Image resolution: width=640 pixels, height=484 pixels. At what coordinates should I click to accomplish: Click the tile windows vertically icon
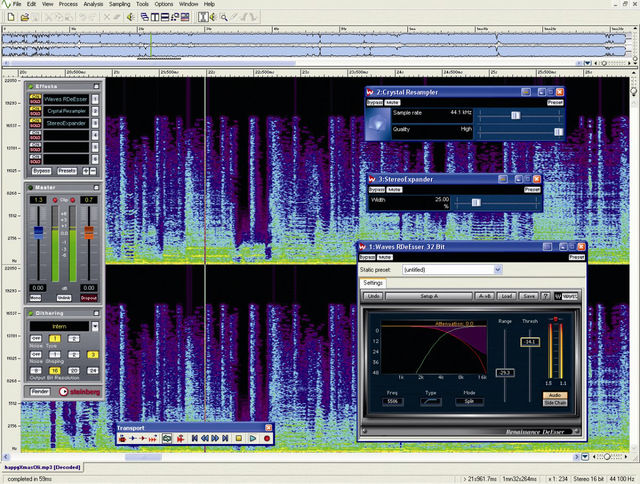pyautogui.click(x=155, y=17)
